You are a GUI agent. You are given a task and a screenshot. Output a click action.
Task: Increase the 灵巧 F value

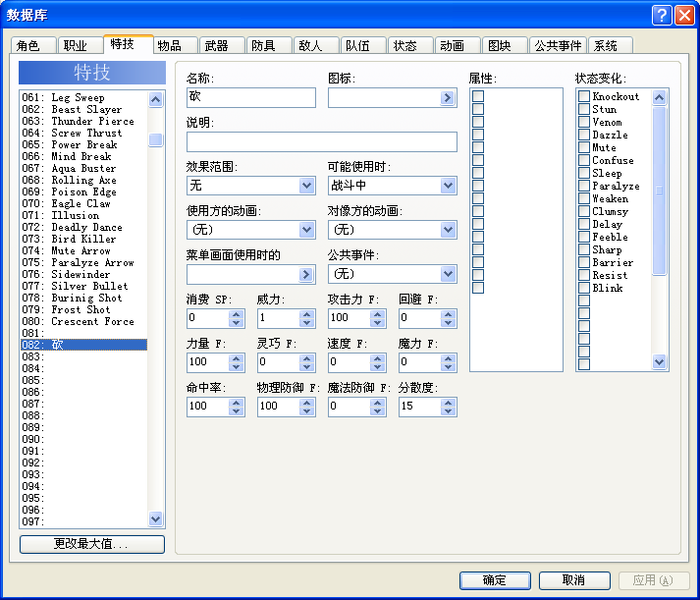[306, 358]
